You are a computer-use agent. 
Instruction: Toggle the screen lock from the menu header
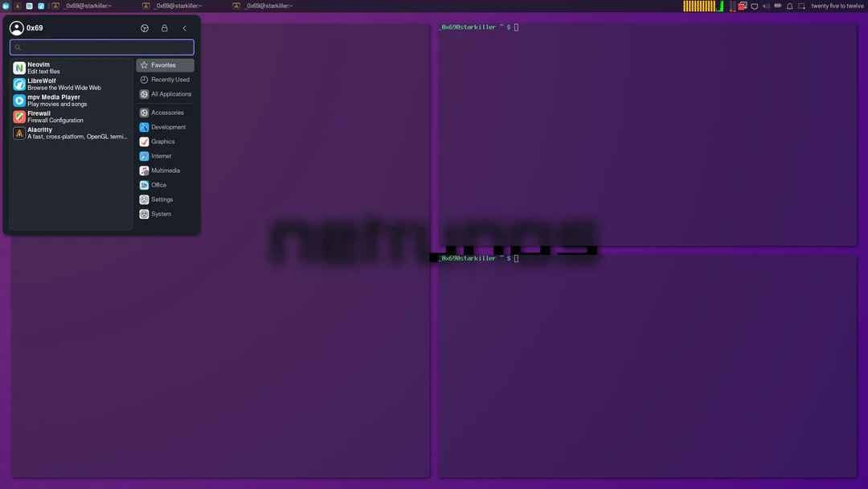[x=164, y=27]
